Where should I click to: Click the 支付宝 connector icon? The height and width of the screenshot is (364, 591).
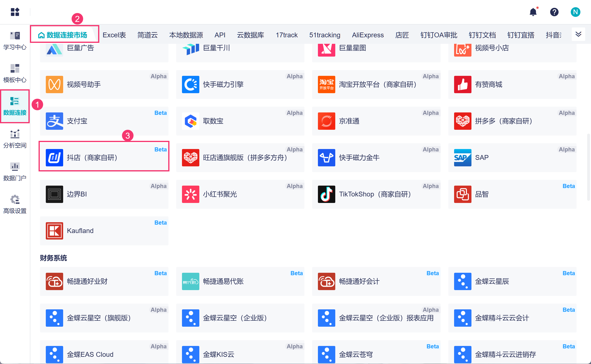point(54,121)
